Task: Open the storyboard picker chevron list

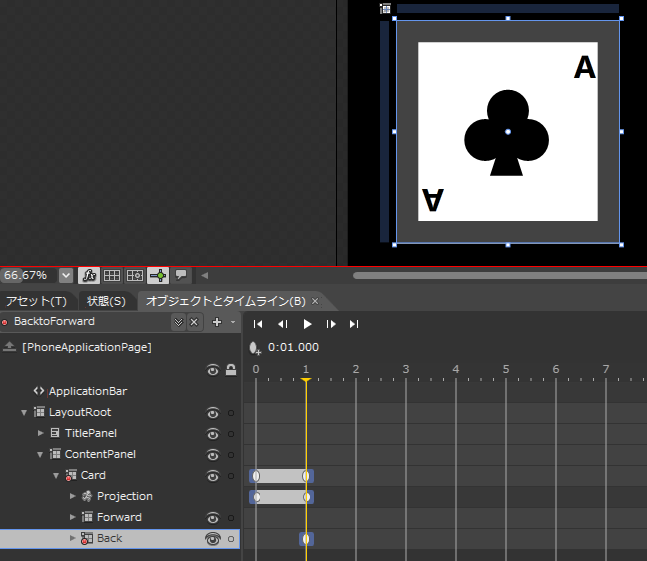Action: pyautogui.click(x=178, y=322)
